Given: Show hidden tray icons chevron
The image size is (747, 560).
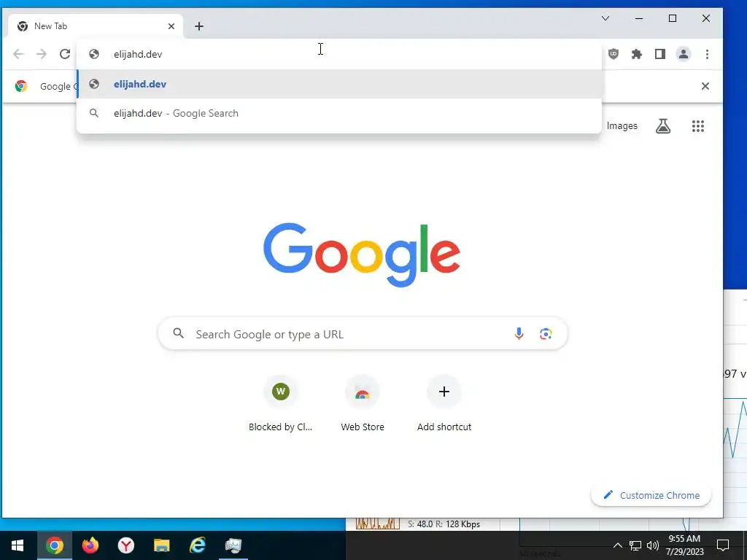Looking at the screenshot, I should tap(617, 545).
